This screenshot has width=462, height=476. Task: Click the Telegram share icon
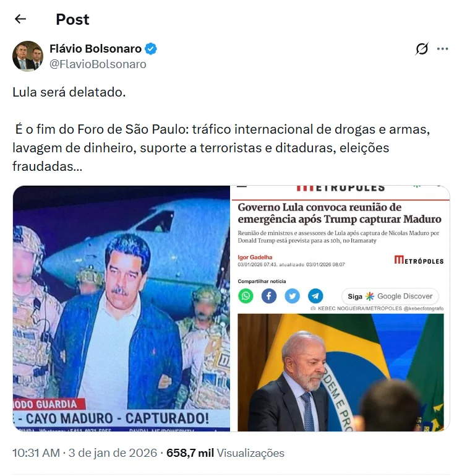pyautogui.click(x=315, y=296)
